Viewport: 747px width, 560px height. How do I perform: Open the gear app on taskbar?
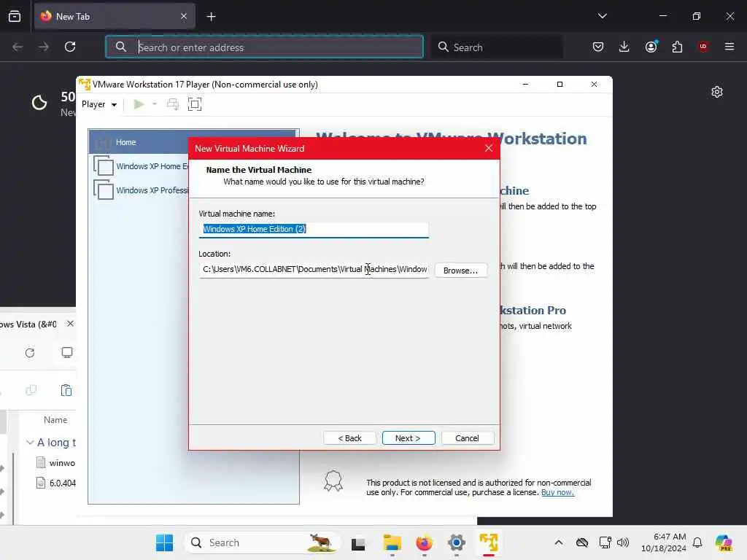457,542
